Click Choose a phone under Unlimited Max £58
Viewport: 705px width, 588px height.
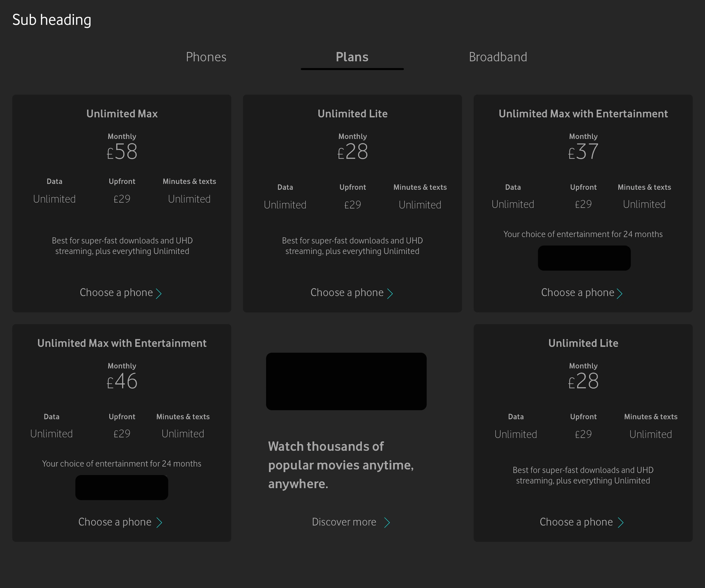[116, 292]
